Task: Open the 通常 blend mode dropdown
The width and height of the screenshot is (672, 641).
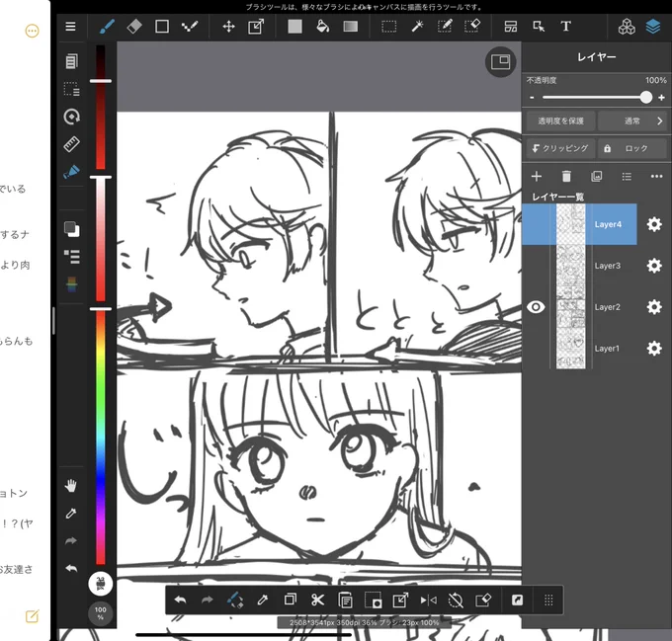Action: tap(632, 121)
